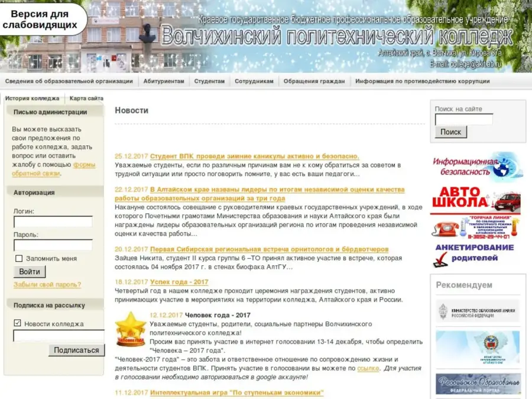Viewport: 532px width, 399px height.
Task: Focus the newsletter email input field
Action: 59,336
